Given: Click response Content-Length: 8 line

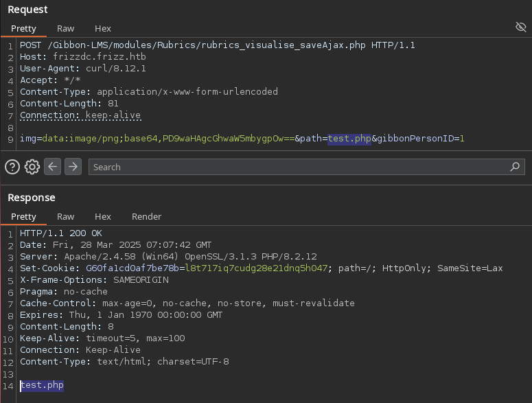Looking at the screenshot, I should click(67, 326).
